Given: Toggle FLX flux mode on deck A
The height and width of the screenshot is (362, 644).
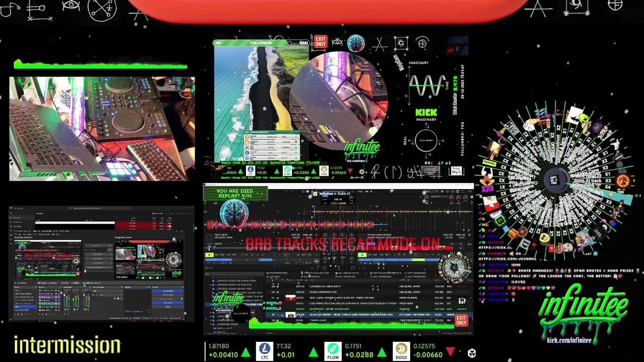Looking at the screenshot, I should [229, 255].
